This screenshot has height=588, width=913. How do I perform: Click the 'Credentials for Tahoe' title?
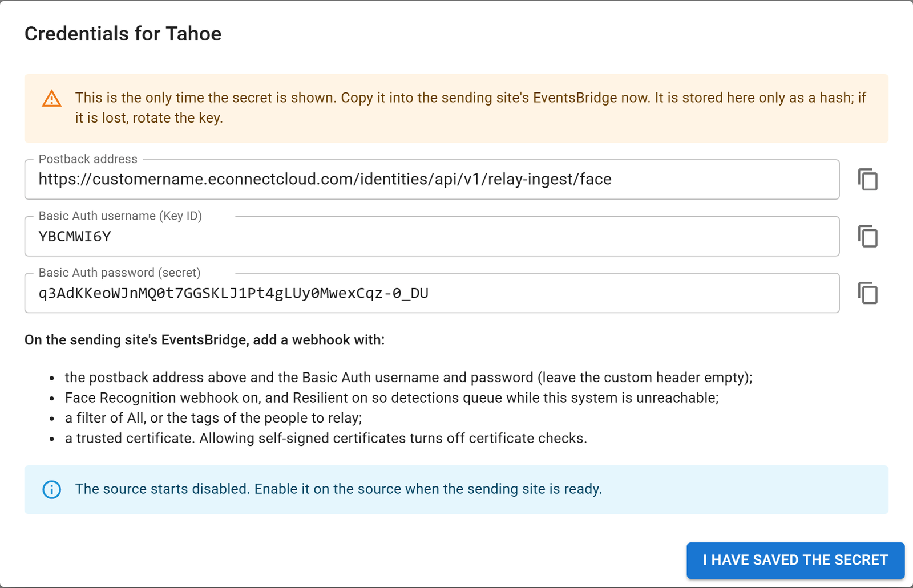point(123,34)
